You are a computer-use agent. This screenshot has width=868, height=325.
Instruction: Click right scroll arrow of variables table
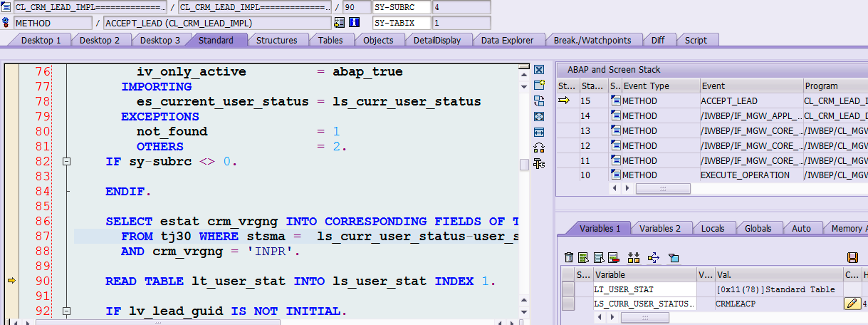click(612, 317)
